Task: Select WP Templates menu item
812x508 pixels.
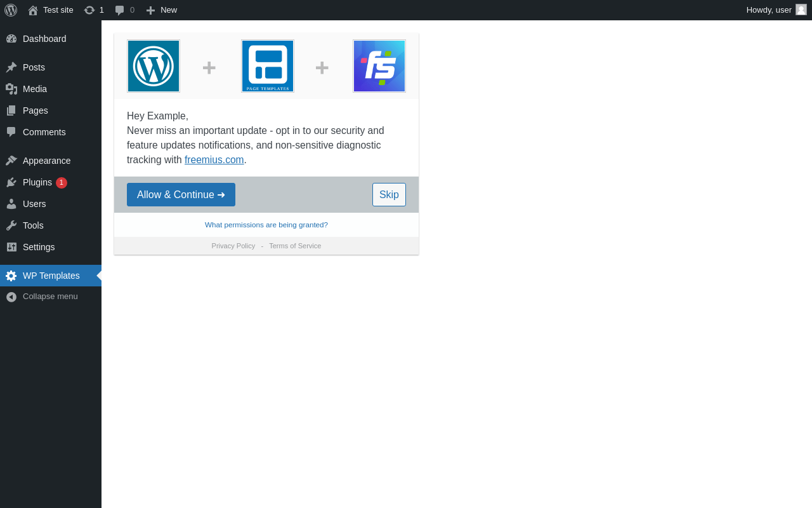Action: pos(51,276)
